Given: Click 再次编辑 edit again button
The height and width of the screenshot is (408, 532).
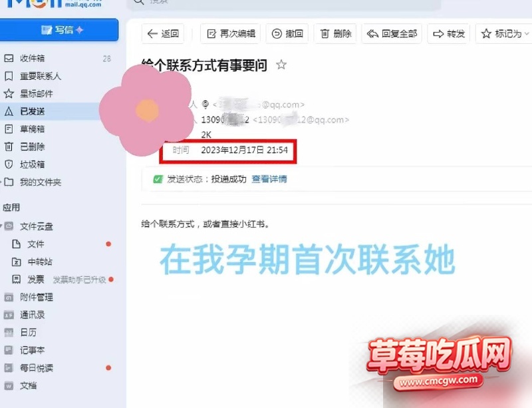Looking at the screenshot, I should [230, 34].
